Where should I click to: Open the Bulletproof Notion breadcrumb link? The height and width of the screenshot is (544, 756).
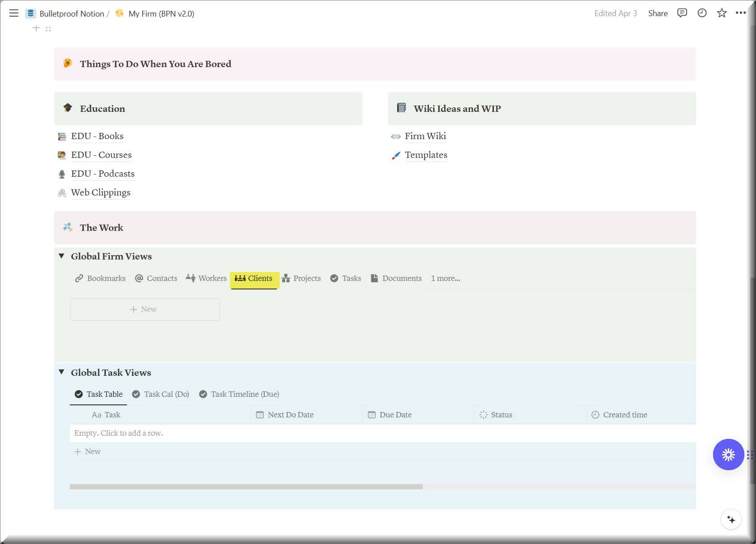pos(72,14)
